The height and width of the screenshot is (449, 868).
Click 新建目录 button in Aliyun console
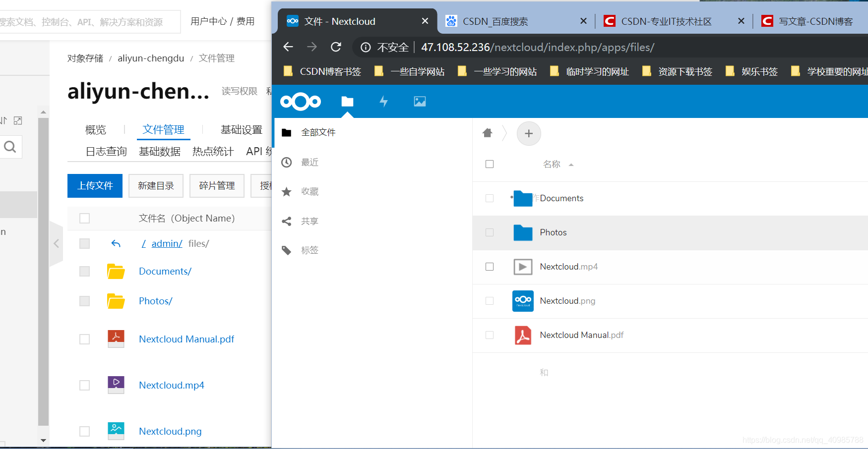[x=156, y=186]
